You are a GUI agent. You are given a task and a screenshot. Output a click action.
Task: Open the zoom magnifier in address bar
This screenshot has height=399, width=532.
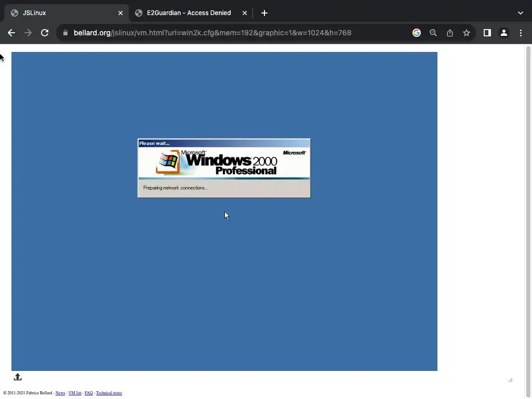[x=433, y=33]
